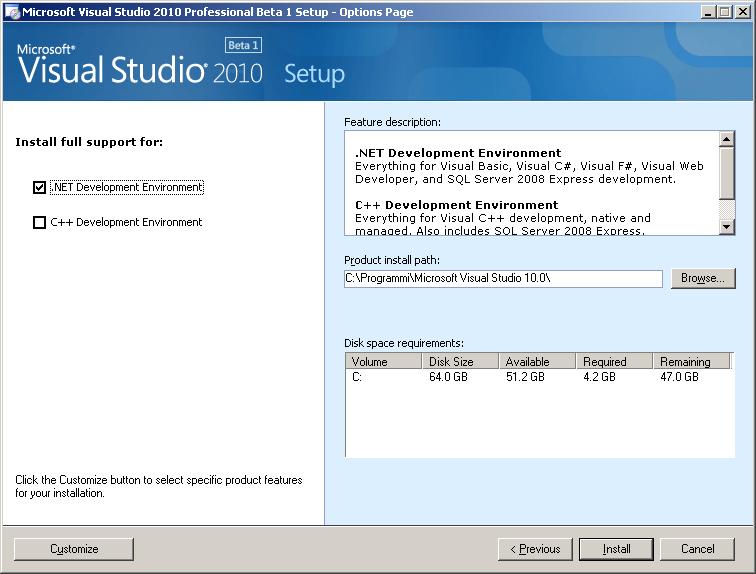Maximize the setup window
This screenshot has height=574, width=756.
pos(724,12)
